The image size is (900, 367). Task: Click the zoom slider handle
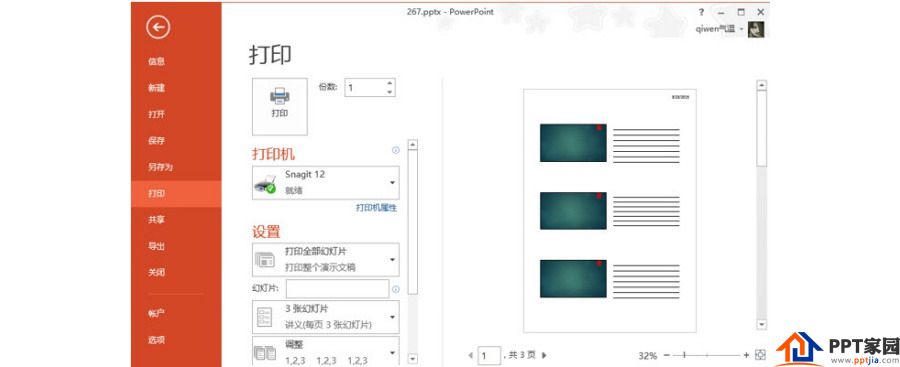pyautogui.click(x=684, y=356)
